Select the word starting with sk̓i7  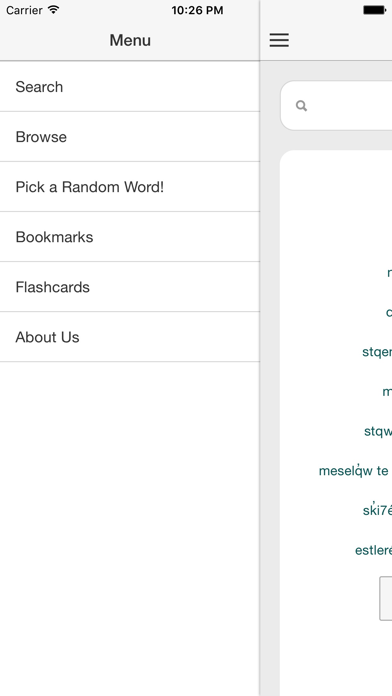click(377, 510)
